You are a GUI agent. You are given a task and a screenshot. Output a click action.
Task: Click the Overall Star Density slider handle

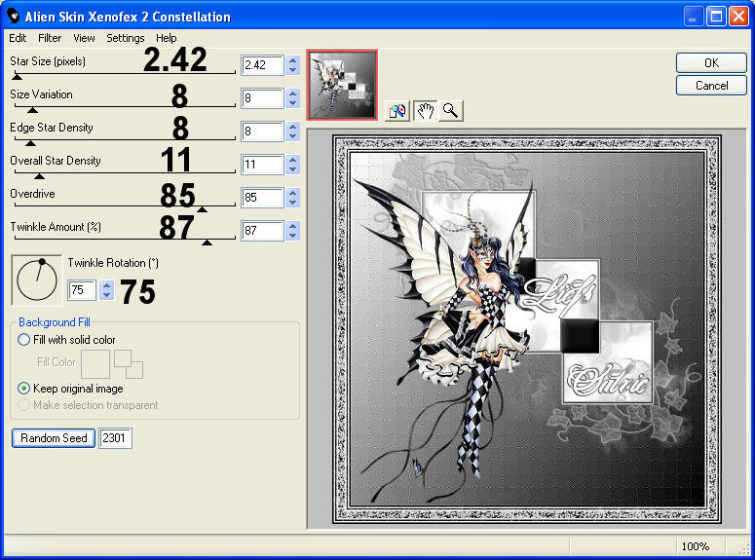pyautogui.click(x=40, y=176)
